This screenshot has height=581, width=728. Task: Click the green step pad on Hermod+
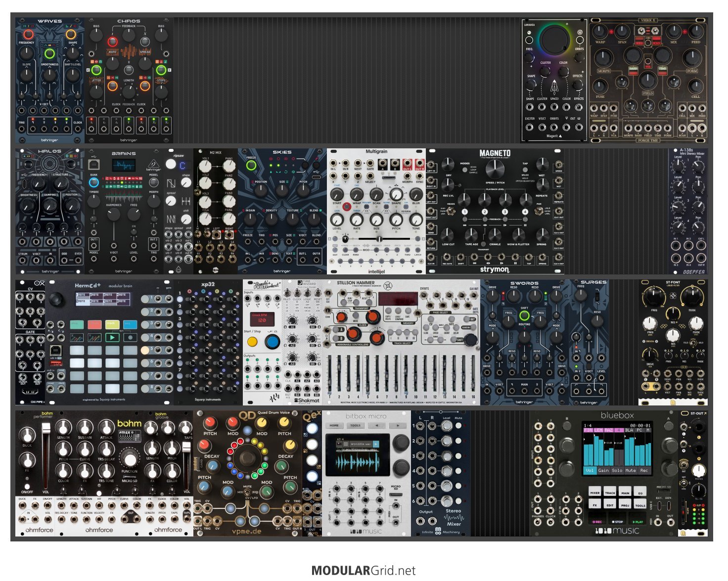(77, 324)
